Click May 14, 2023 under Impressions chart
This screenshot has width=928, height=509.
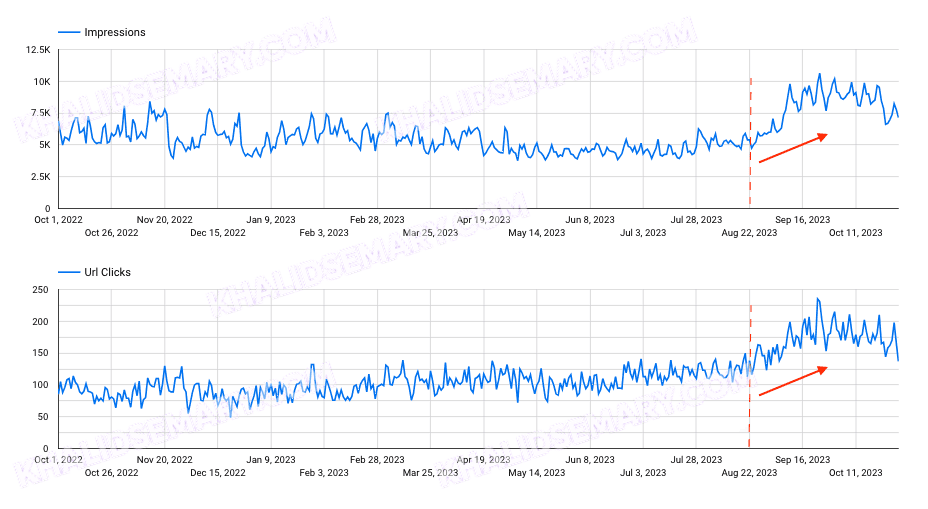tap(537, 233)
